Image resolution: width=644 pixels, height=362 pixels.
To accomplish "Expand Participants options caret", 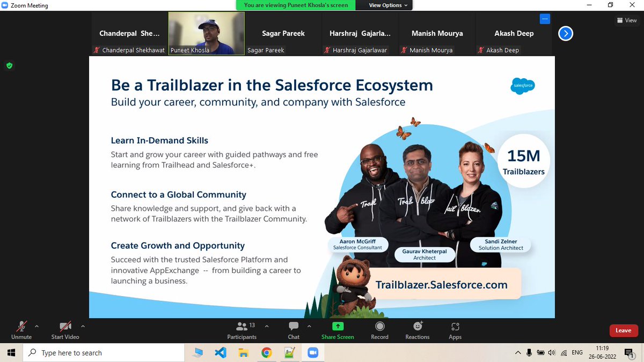I will pos(267,326).
